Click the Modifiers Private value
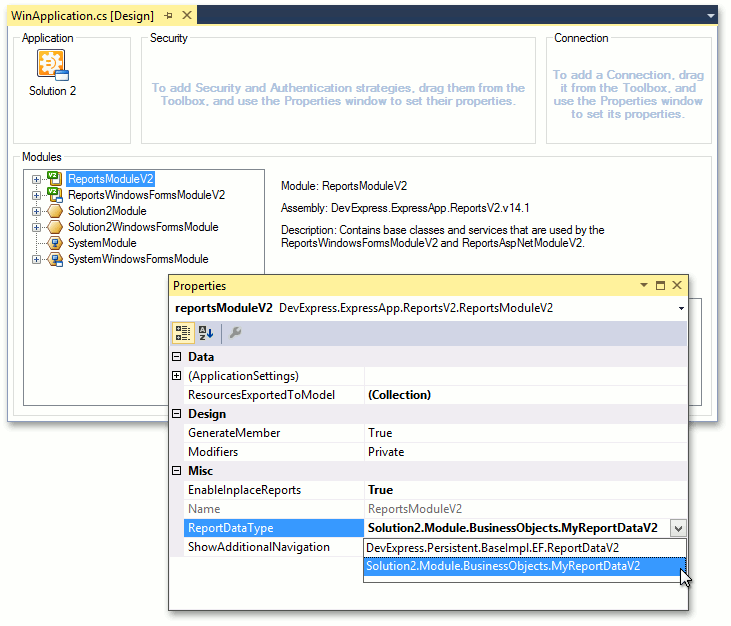The image size is (731, 626). pos(525,452)
